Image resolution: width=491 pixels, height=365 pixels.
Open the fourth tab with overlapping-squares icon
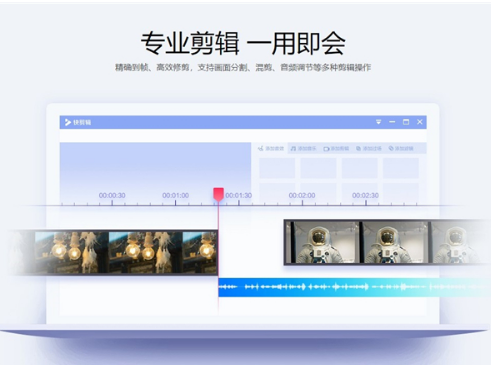369,148
